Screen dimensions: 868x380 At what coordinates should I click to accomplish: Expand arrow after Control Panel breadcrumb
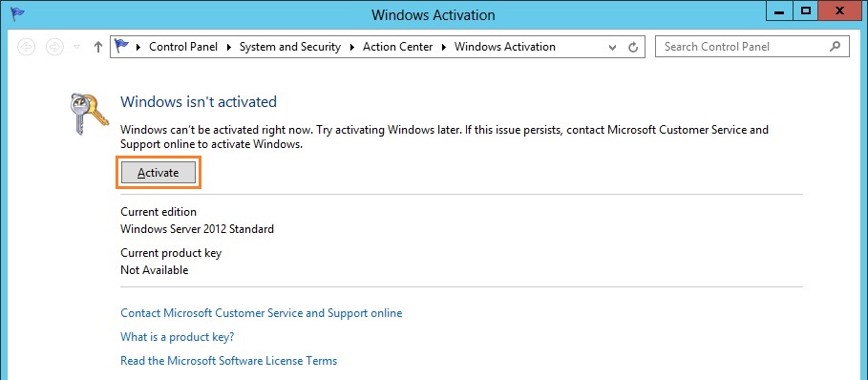click(229, 47)
